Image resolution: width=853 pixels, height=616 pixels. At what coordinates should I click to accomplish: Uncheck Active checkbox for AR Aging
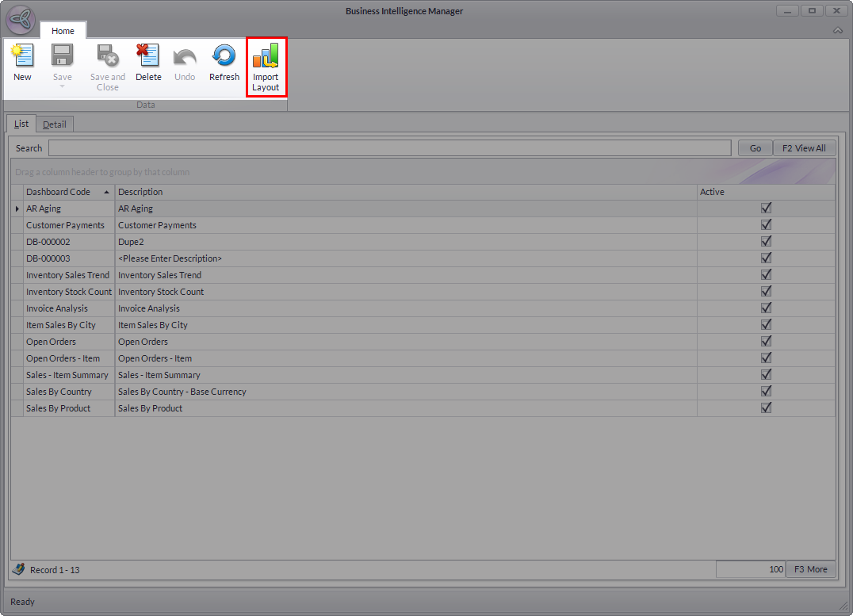click(x=766, y=209)
